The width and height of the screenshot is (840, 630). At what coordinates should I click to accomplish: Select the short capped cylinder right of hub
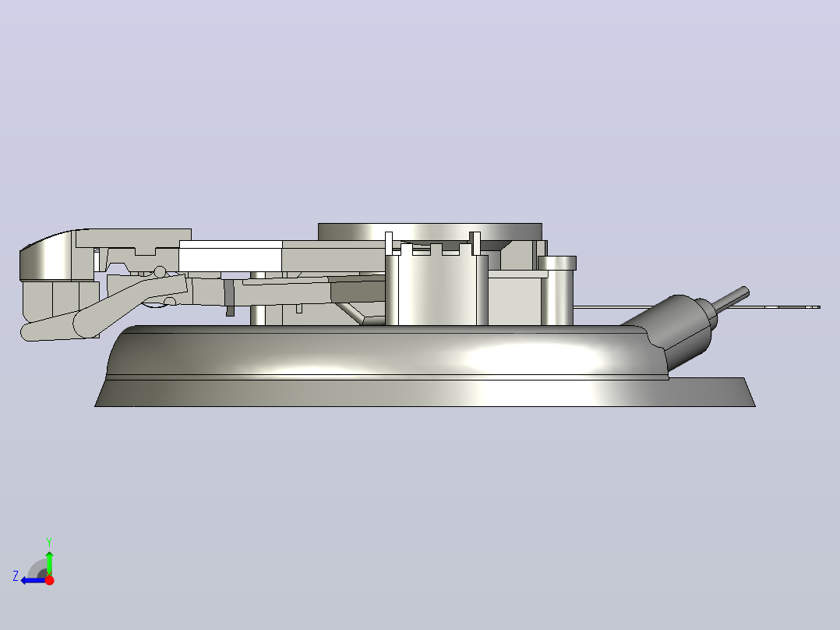(557, 291)
